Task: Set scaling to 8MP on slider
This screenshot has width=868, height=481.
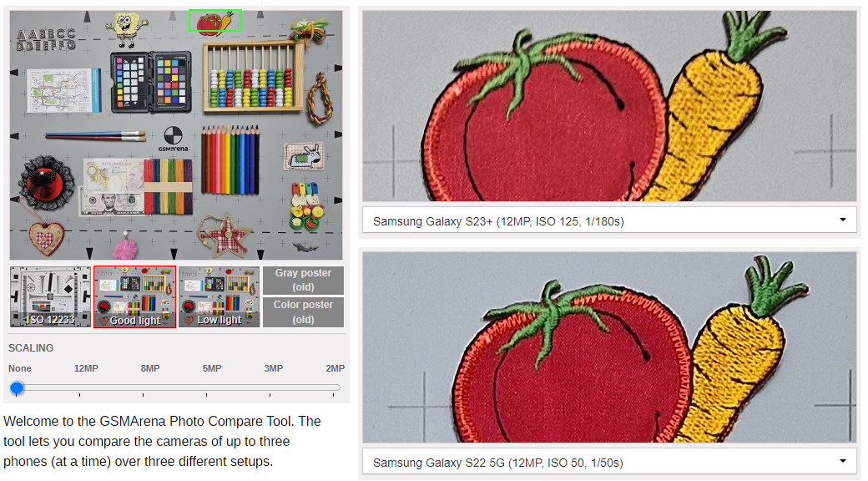Action: 143,388
